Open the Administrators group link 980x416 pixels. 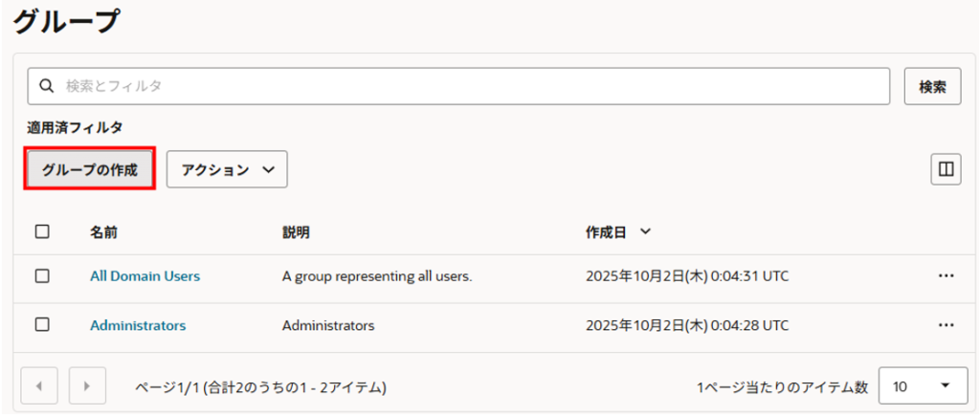[x=138, y=325]
